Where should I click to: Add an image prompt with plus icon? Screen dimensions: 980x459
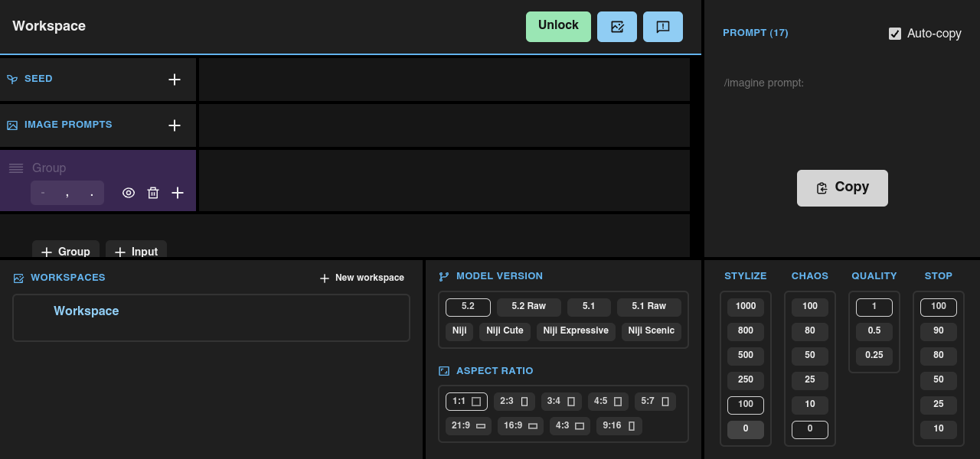[x=175, y=125]
